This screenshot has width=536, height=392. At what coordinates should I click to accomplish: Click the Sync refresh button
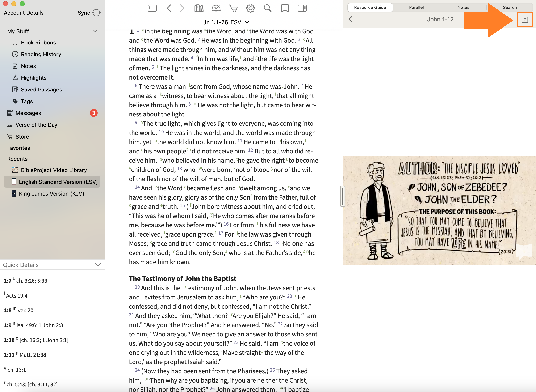point(96,13)
